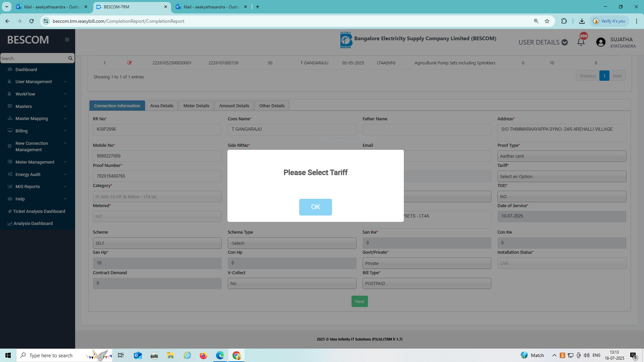This screenshot has width=644, height=362.
Task: Expand the Master Mapping menu
Action: [37, 118]
